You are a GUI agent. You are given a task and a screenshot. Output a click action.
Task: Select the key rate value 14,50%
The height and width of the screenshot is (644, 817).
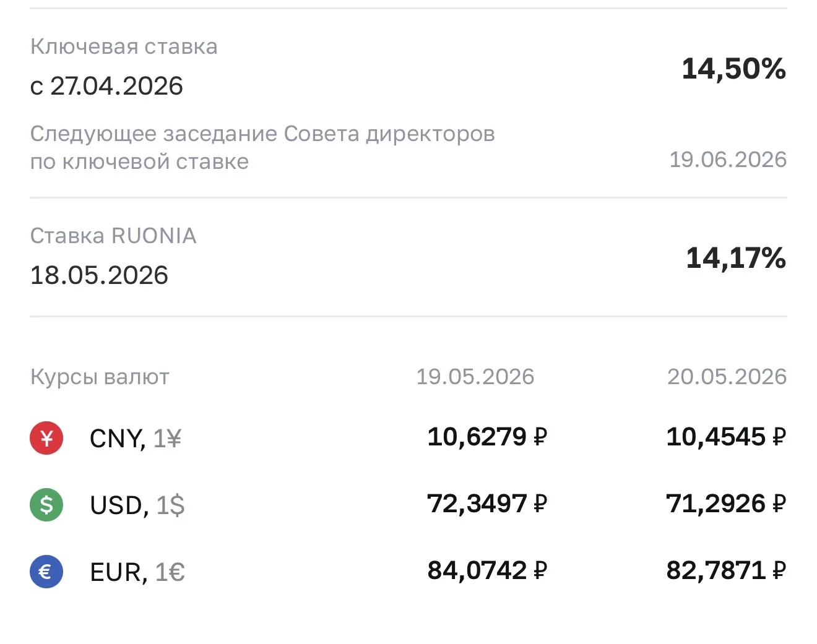coord(733,68)
